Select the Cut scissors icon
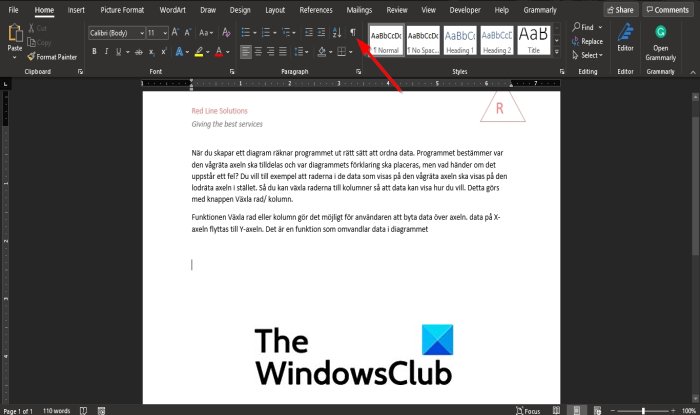This screenshot has height=415, width=700. click(x=31, y=28)
